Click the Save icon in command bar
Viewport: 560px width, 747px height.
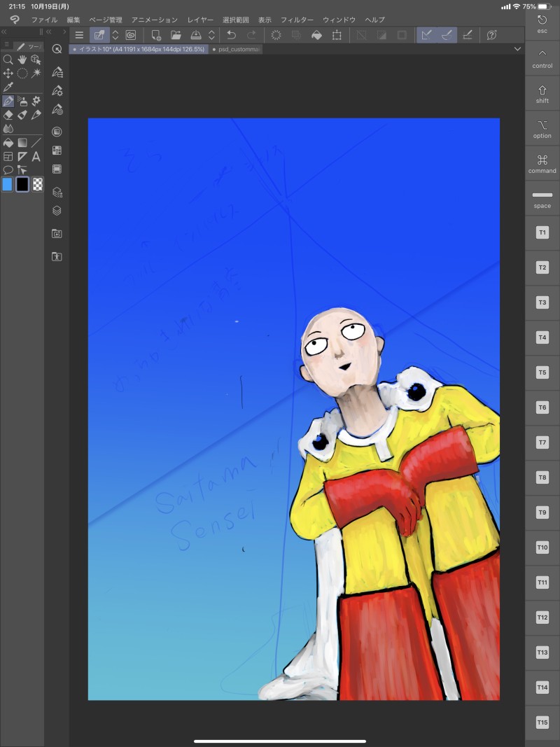point(196,35)
